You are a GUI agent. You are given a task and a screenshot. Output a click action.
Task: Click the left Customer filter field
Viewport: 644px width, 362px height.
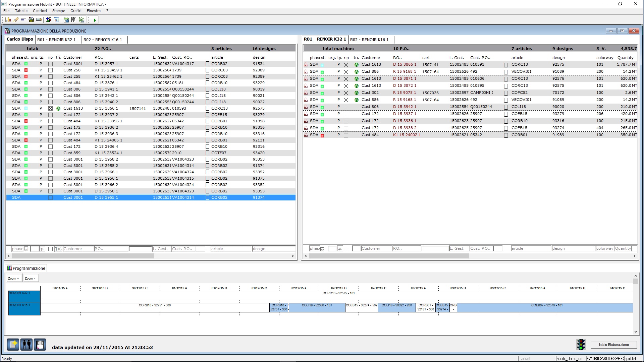78,249
